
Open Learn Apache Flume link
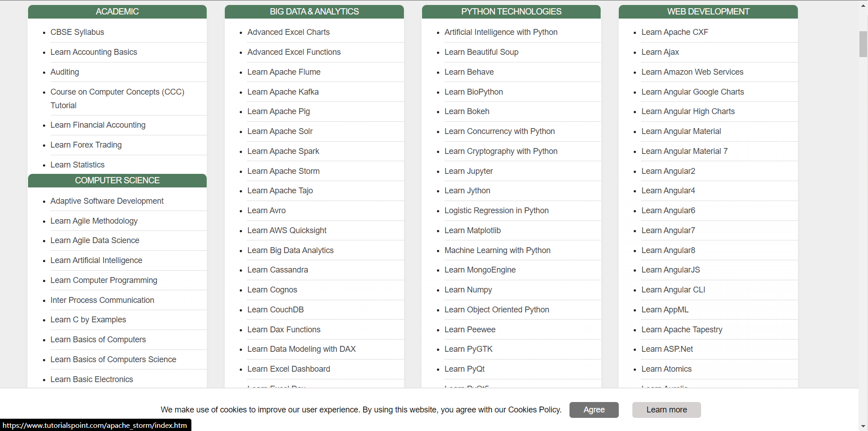(284, 72)
